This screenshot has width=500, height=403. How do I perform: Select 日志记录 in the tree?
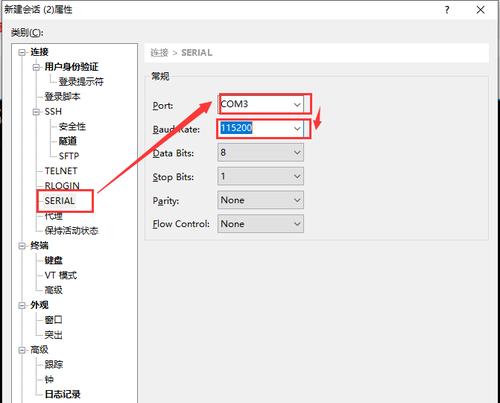tap(63, 394)
